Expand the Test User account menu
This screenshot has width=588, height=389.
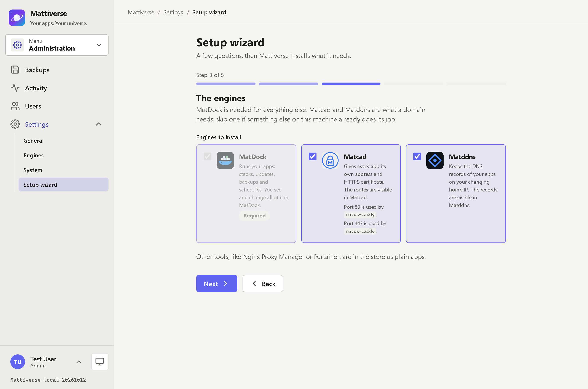point(79,362)
